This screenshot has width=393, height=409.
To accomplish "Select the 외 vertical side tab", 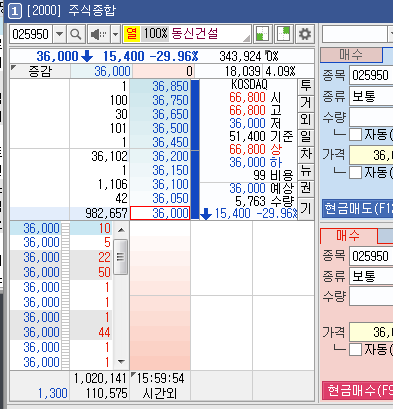I will click(x=306, y=121).
